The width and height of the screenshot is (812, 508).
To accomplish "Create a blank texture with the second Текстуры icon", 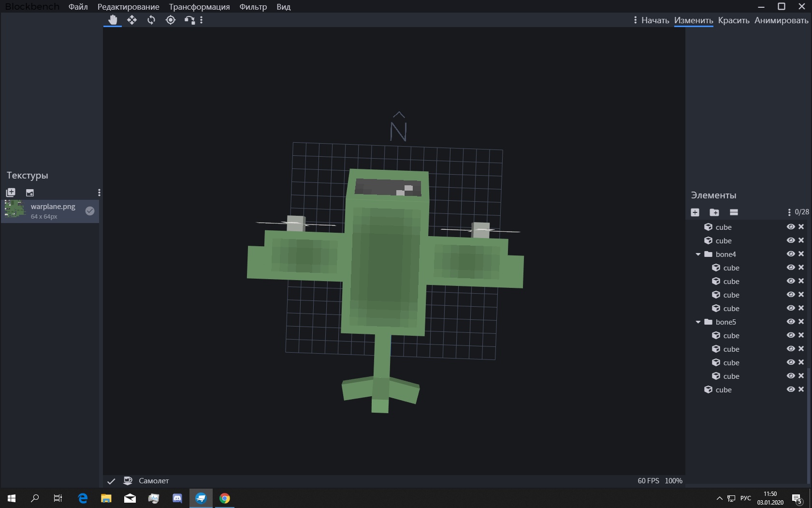I will click(30, 192).
